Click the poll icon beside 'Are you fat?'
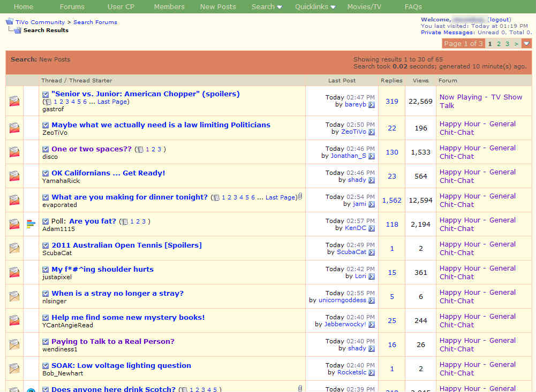Image resolution: width=536 pixels, height=392 pixels. [x=31, y=224]
